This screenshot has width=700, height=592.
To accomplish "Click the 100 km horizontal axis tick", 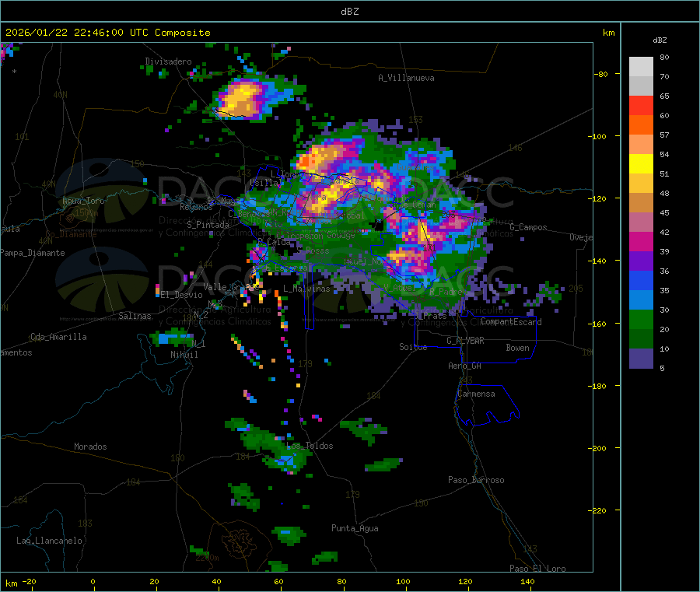I will click(x=403, y=582).
